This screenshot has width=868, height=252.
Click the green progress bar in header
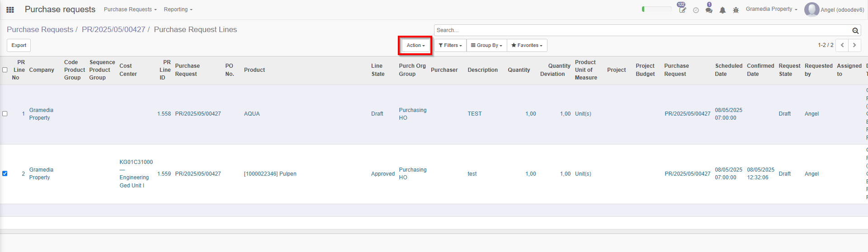click(x=656, y=9)
